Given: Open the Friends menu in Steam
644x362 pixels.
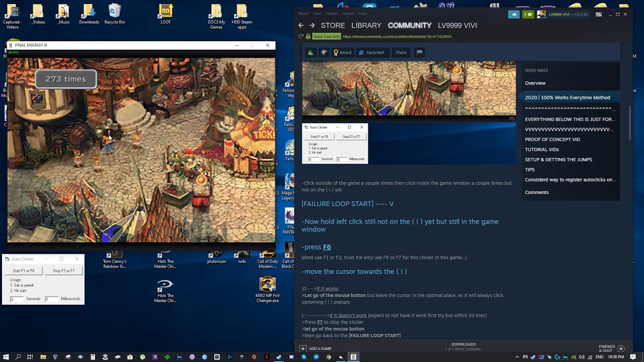Looking at the screenshot, I should tap(332, 14).
